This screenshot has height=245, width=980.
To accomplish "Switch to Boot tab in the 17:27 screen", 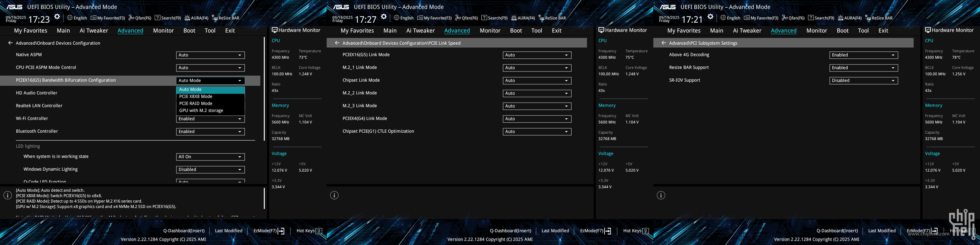I will [x=516, y=30].
